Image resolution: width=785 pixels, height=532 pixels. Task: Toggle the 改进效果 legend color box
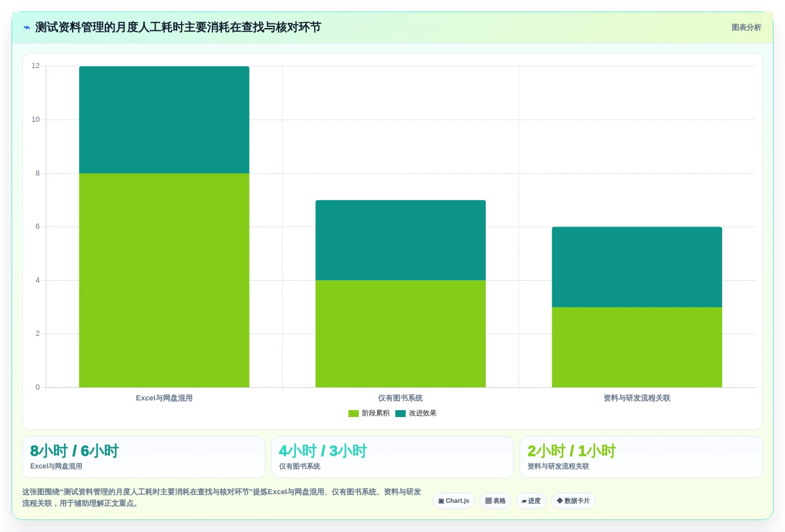[401, 414]
